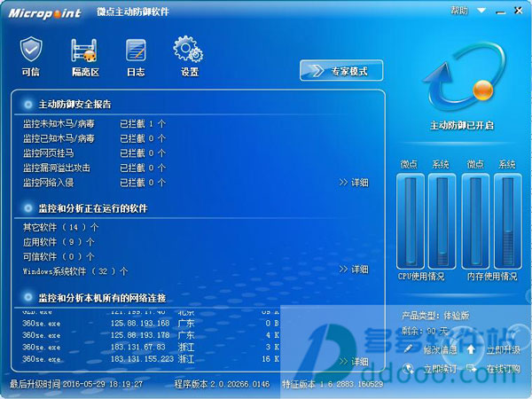Click the 系统 CPU usage bar
Screen dimensions: 532x399
(442, 221)
